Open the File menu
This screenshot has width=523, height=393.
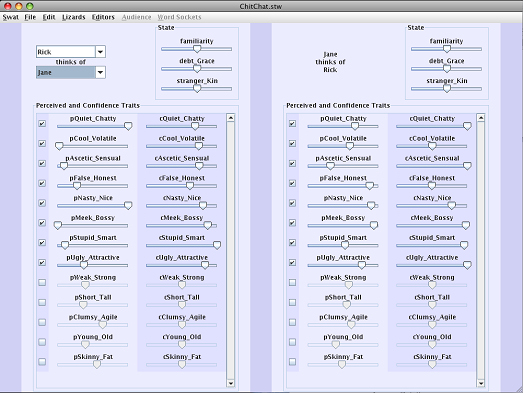pyautogui.click(x=30, y=17)
